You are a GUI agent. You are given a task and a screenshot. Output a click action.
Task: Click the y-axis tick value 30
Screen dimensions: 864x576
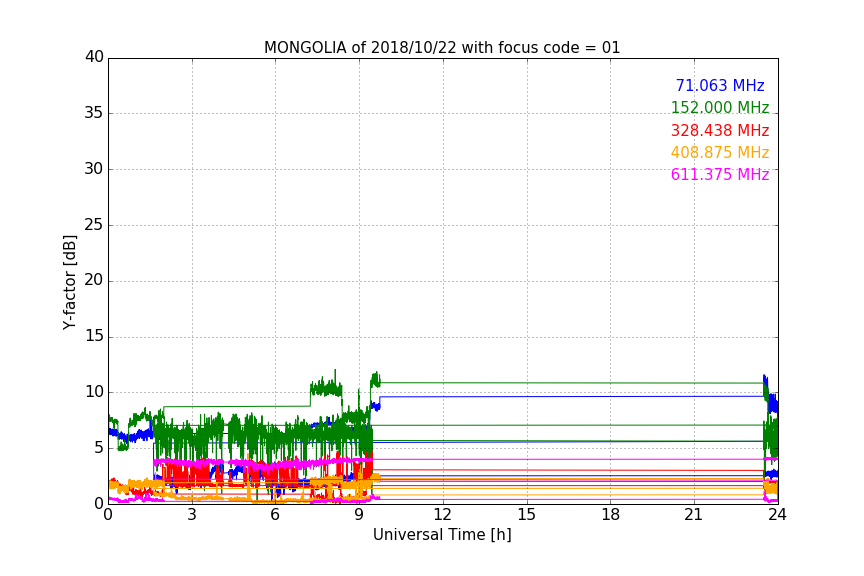tap(94, 169)
